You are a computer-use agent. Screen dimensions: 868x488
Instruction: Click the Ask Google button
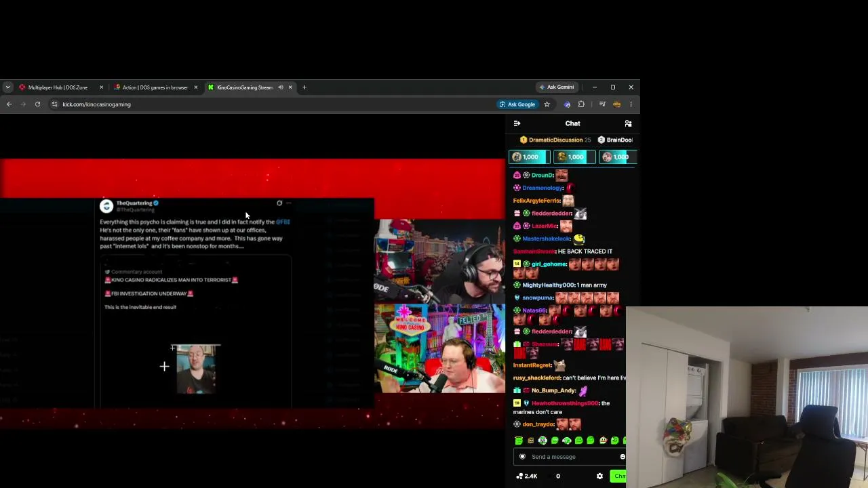517,104
